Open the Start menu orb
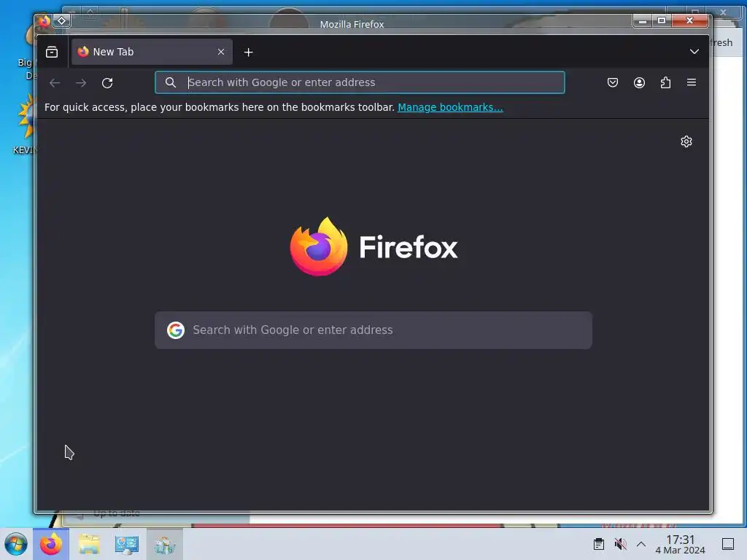747x560 pixels. tap(16, 544)
